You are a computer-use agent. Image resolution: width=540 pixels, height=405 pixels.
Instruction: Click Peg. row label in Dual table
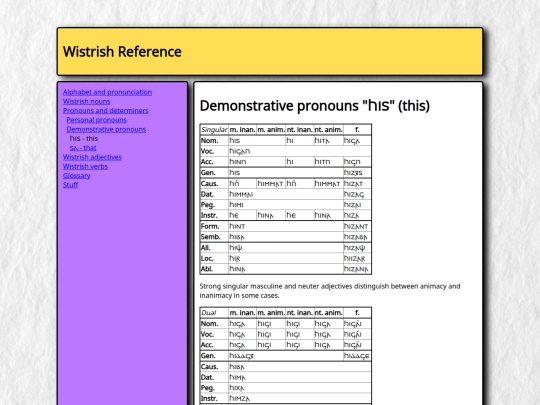[x=214, y=388]
